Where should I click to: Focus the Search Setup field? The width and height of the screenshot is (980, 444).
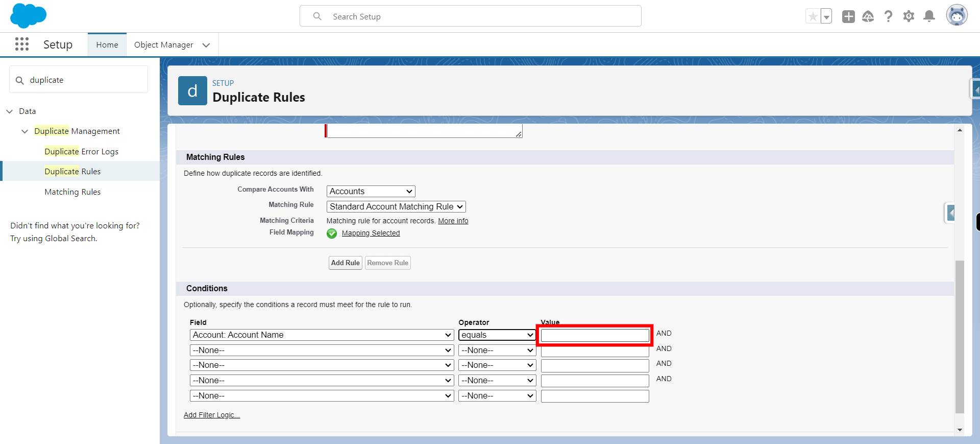pos(470,16)
